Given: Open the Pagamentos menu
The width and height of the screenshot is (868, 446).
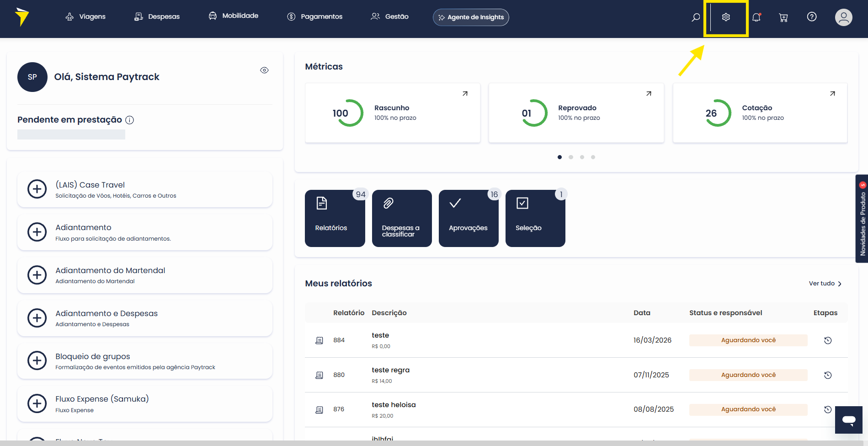Looking at the screenshot, I should [315, 17].
